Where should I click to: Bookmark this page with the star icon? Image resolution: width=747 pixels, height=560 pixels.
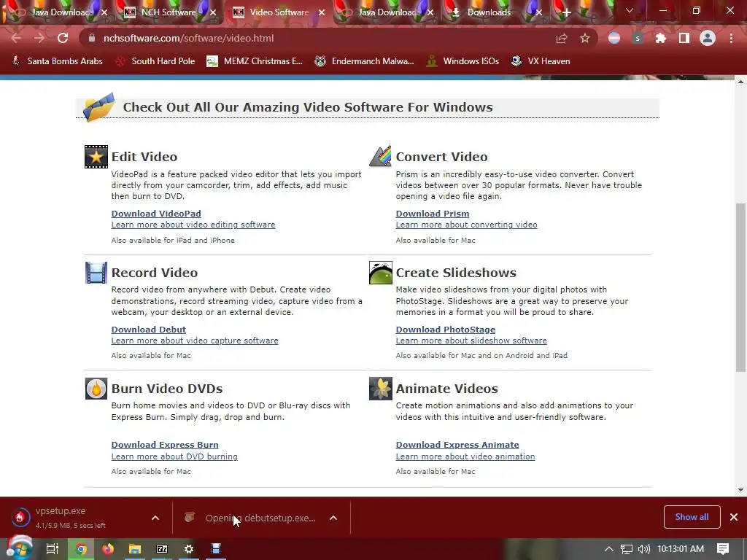pos(585,38)
